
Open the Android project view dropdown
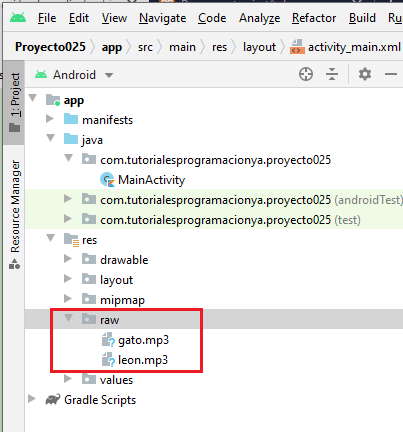tap(109, 75)
